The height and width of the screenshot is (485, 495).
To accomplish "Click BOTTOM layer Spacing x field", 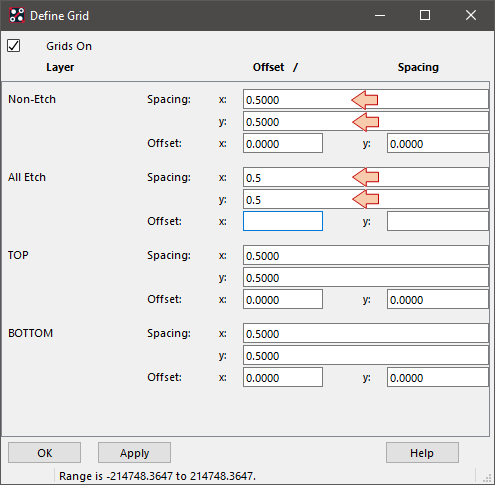I will (366, 333).
